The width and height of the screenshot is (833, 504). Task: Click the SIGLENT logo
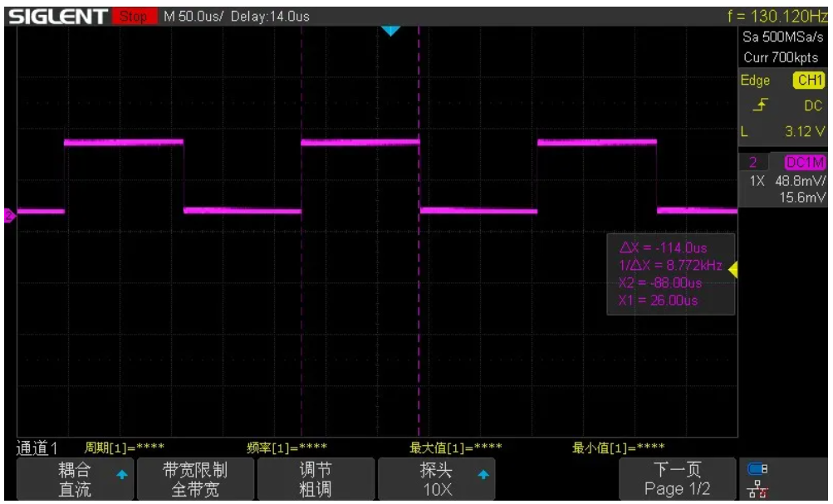pos(58,17)
